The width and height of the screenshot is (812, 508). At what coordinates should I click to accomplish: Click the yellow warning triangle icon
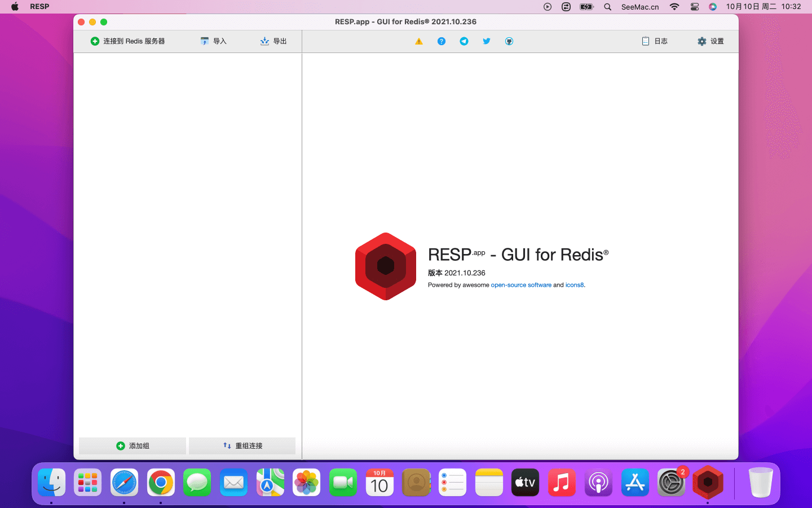tap(419, 41)
